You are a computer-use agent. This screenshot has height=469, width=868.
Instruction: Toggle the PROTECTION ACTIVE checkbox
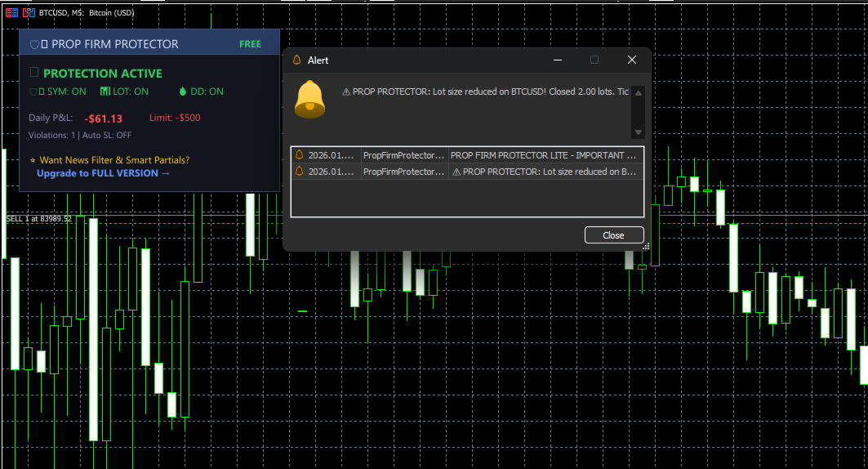33,73
